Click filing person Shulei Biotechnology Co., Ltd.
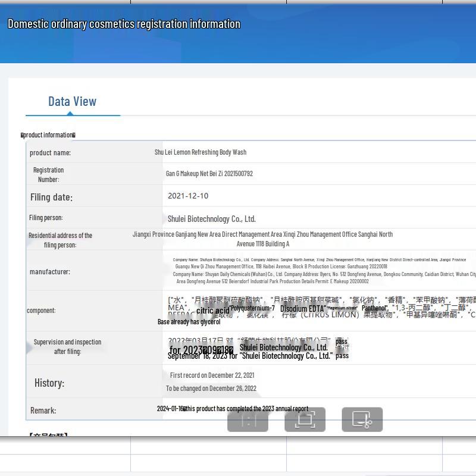The image size is (476, 476). [211, 219]
